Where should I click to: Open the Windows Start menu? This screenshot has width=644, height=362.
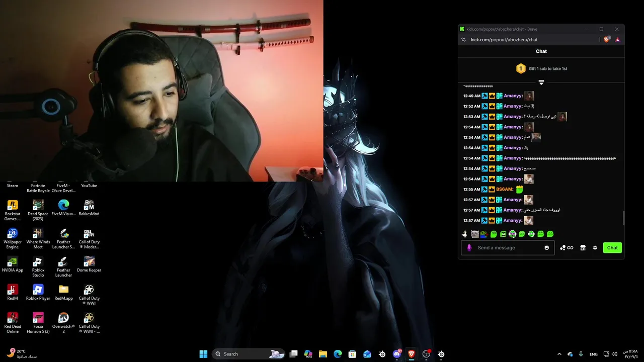(203, 354)
